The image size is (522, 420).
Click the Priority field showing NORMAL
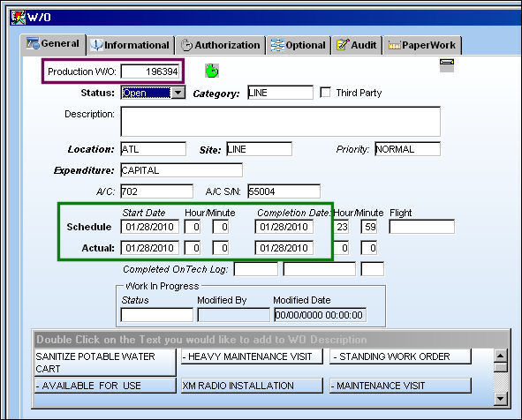407,149
